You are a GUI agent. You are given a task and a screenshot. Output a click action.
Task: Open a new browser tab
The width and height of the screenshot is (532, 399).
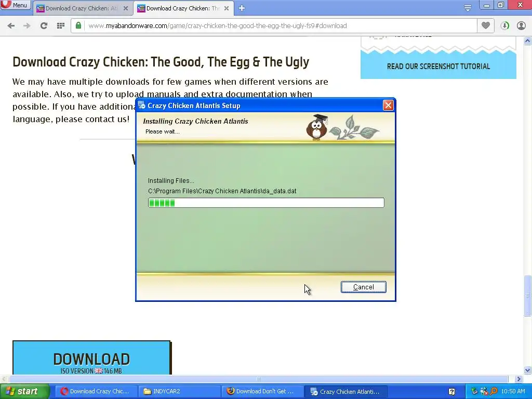point(242,8)
